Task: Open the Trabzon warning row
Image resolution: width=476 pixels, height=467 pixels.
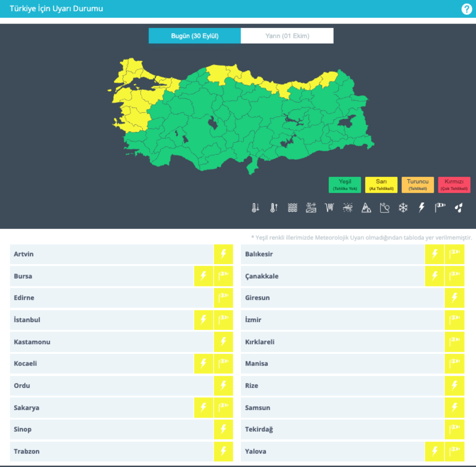Action: pos(122,451)
